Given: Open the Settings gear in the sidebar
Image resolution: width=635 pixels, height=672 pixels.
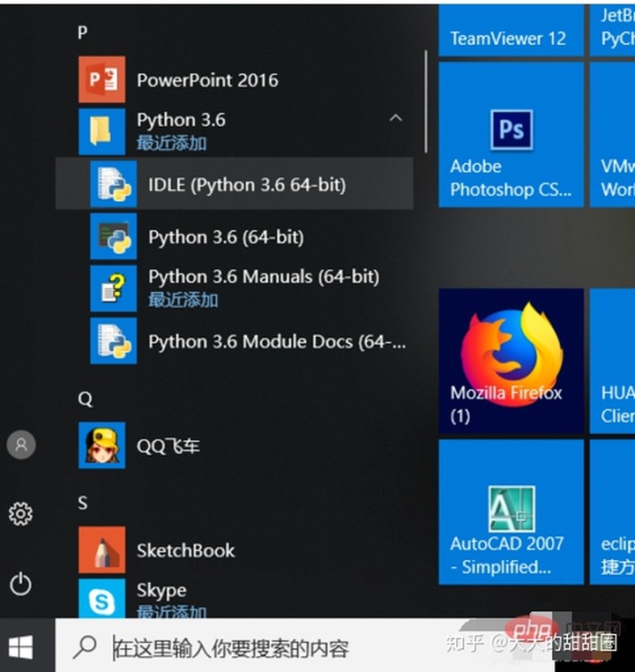Looking at the screenshot, I should [x=20, y=514].
